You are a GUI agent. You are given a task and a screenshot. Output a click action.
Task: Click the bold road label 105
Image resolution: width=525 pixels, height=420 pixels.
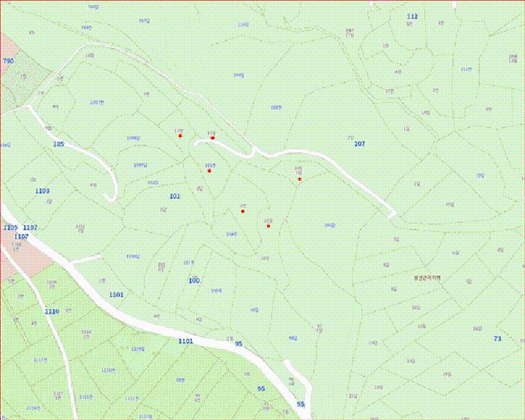point(58,144)
